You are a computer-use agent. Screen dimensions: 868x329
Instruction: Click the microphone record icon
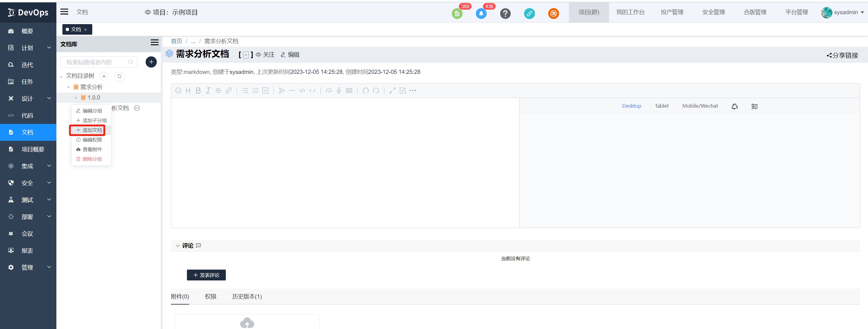[339, 90]
